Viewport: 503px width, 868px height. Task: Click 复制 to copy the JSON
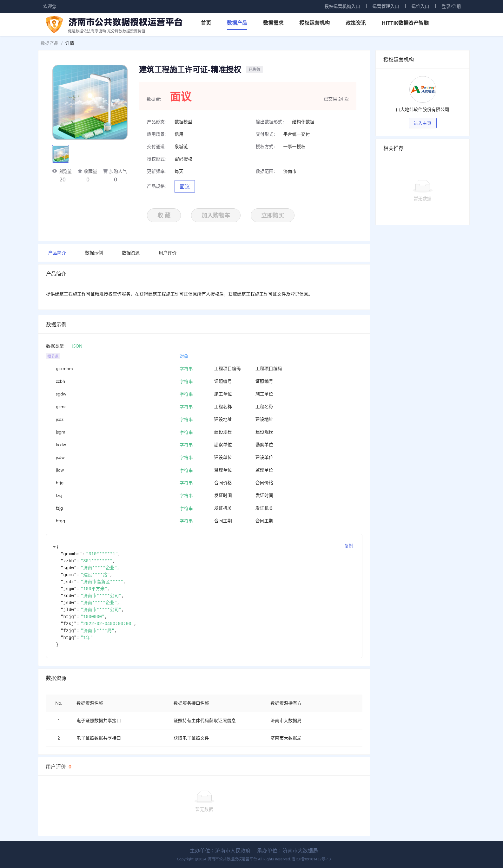(x=349, y=546)
